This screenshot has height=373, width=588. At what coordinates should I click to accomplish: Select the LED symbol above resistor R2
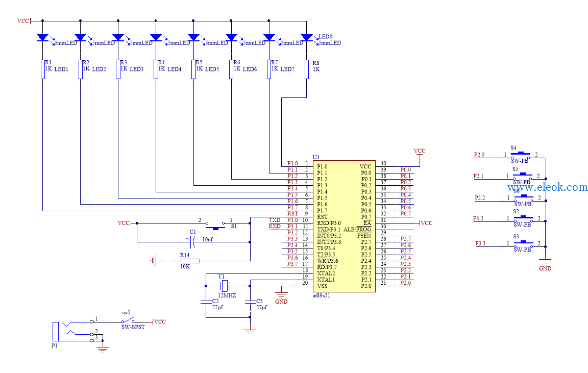pos(80,38)
